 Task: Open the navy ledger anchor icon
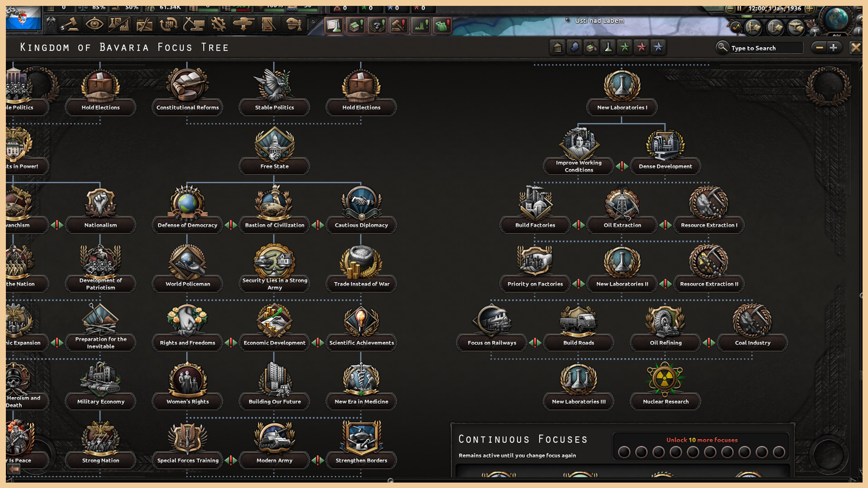(x=775, y=28)
